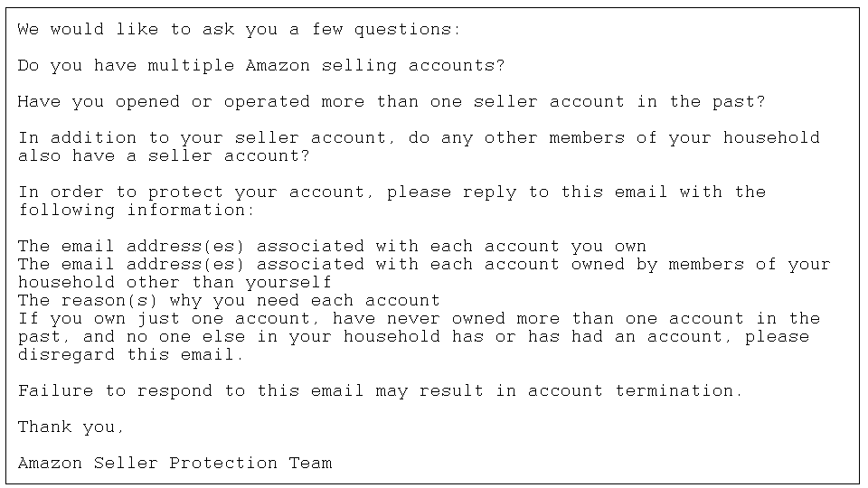The width and height of the screenshot is (868, 488).
Task: Click the 'Amazon Seller Protection Team' signature
Action: click(175, 463)
